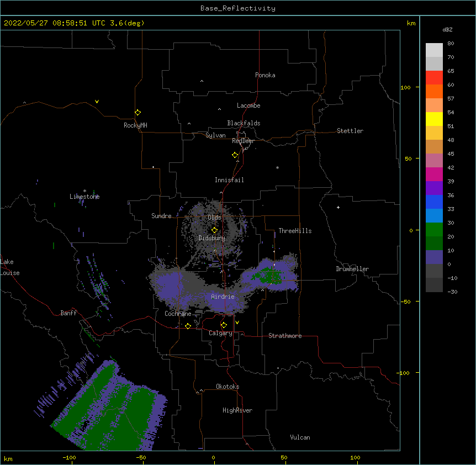This screenshot has width=476, height=465.
Task: Click the Vulcan label
Action: 300,437
